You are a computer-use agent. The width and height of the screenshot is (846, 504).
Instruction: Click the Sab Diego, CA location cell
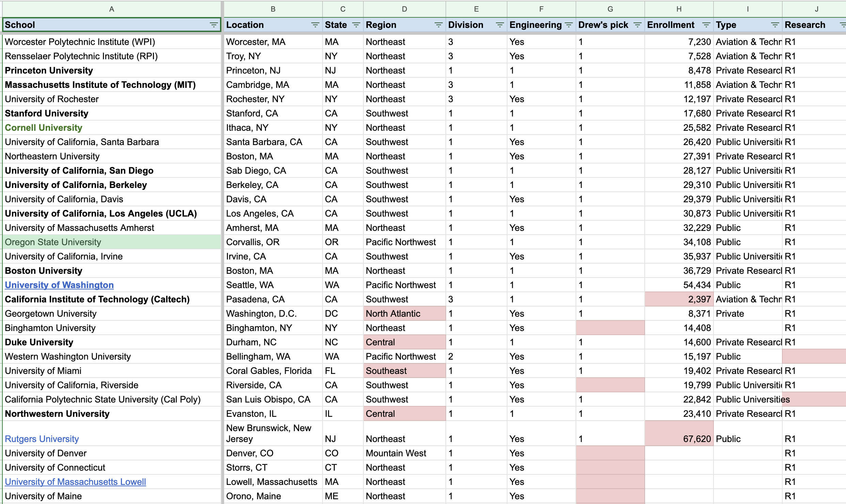pyautogui.click(x=273, y=171)
